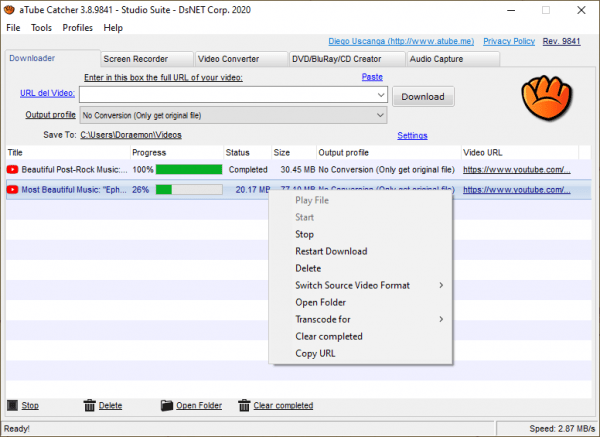Switch to the DVD/BluRay/CD Creator tab

pyautogui.click(x=347, y=59)
